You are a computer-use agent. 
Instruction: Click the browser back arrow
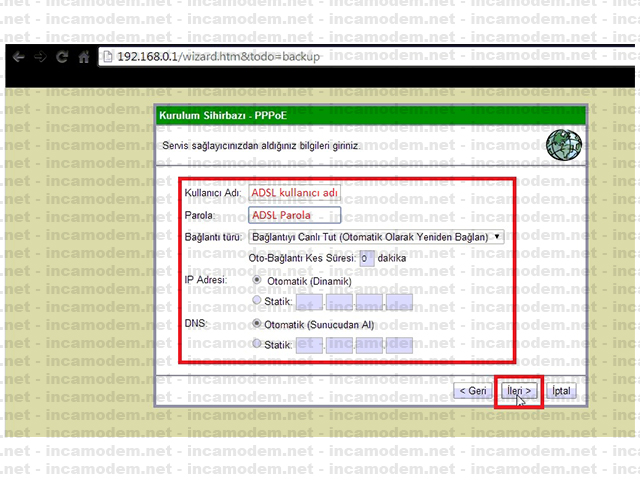click(18, 57)
